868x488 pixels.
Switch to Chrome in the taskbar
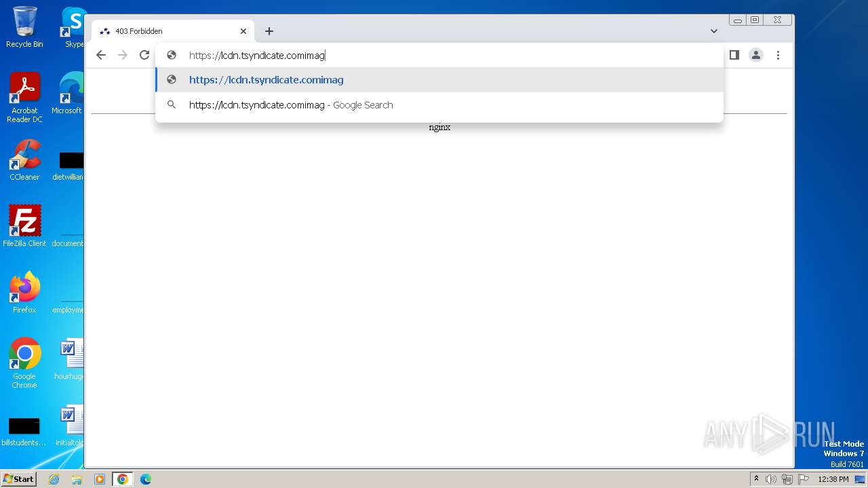pyautogui.click(x=122, y=479)
